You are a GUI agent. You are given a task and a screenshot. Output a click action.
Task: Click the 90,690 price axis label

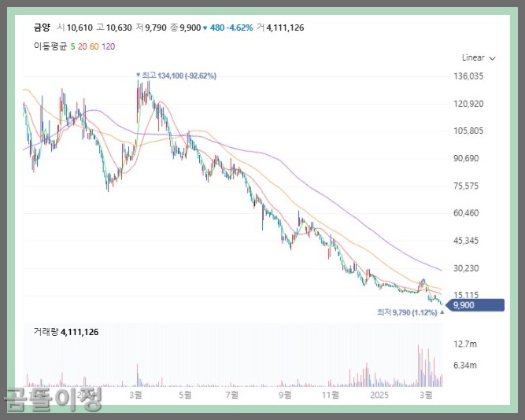pyautogui.click(x=466, y=158)
